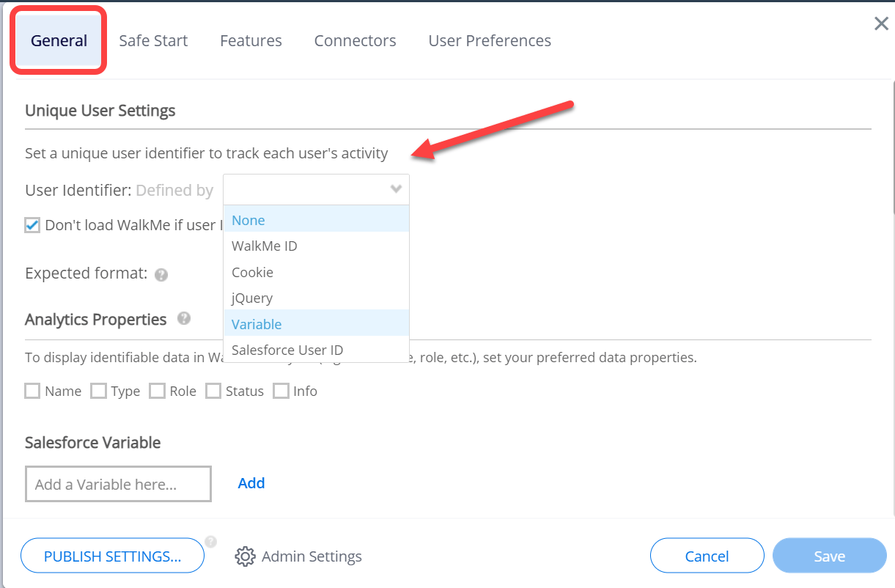This screenshot has width=895, height=588.
Task: Select Cookie from the dropdown list
Action: point(252,272)
